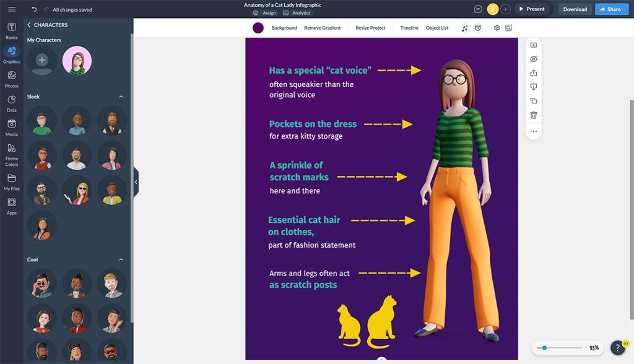Viewport: 634px width, 364px height.
Task: Click the Share button
Action: click(x=612, y=9)
